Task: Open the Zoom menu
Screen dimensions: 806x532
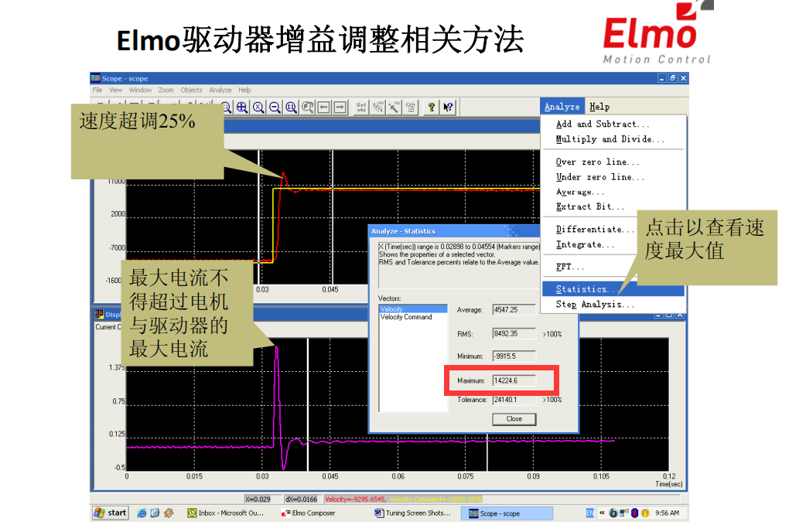Action: coord(166,90)
